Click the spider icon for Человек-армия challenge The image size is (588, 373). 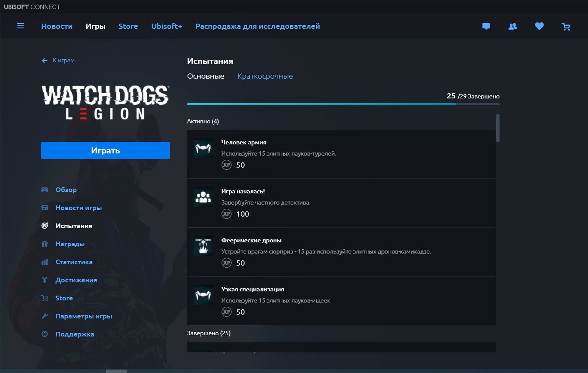203,148
